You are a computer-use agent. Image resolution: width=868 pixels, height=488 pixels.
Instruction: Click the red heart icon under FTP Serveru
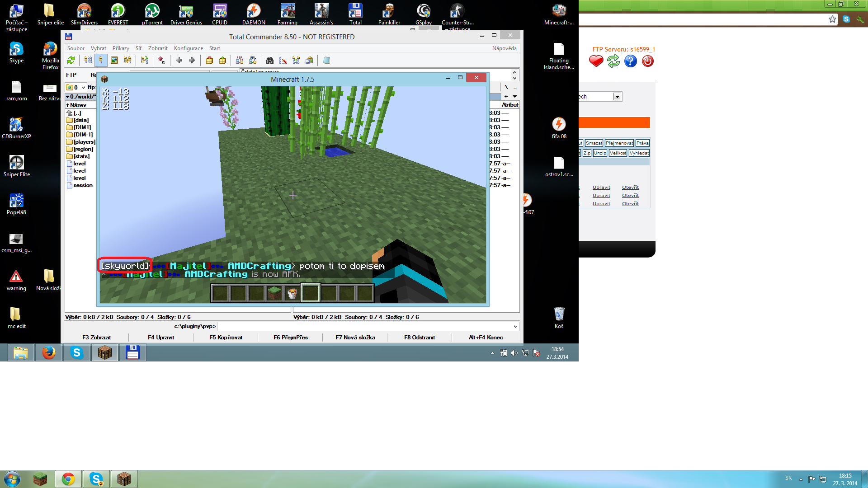click(596, 61)
